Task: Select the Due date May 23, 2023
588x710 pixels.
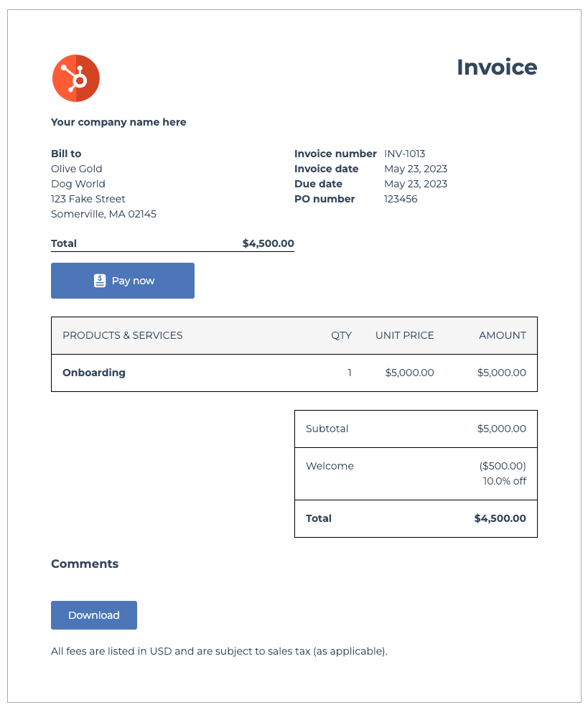Action: [x=416, y=184]
